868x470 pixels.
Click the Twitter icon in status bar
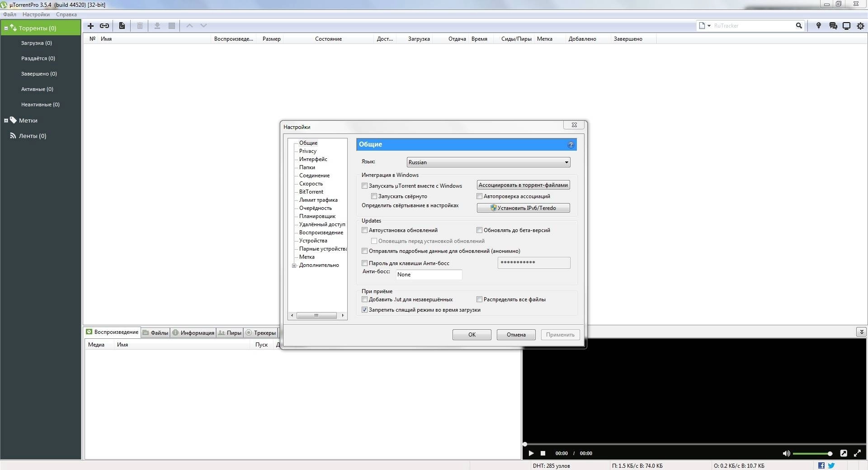point(831,465)
